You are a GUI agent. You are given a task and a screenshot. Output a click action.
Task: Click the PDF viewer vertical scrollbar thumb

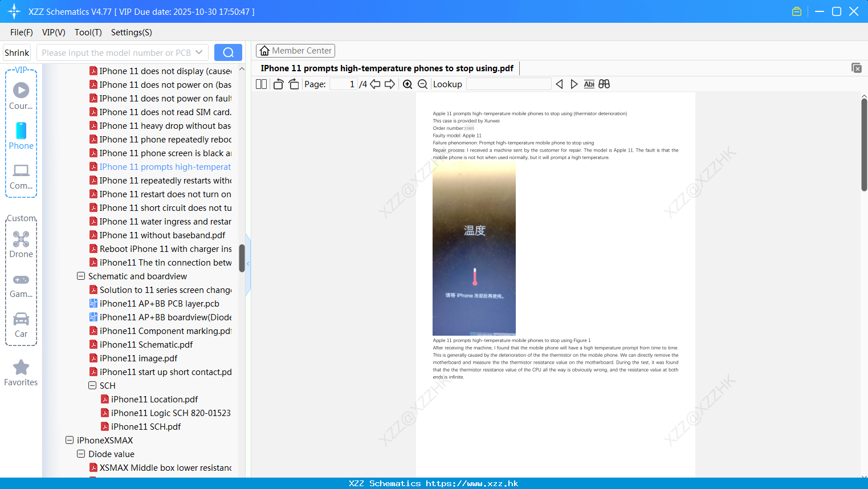click(864, 144)
